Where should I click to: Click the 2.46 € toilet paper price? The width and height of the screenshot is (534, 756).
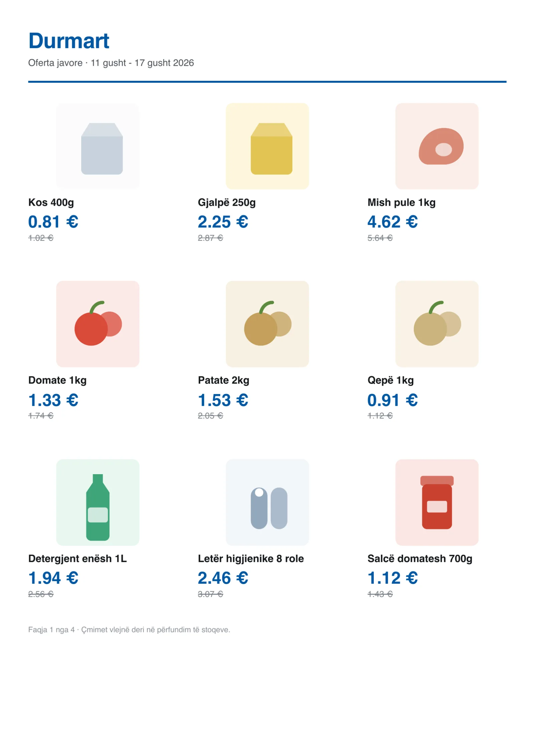[223, 578]
